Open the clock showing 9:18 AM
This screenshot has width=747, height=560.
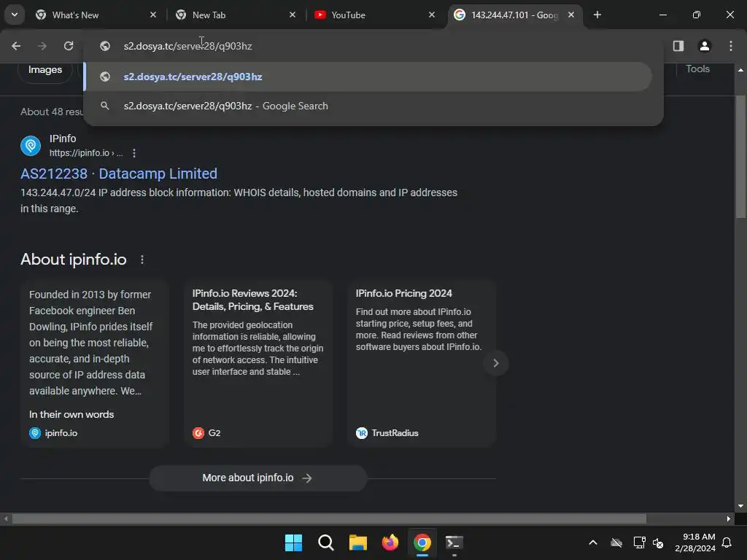(695, 542)
